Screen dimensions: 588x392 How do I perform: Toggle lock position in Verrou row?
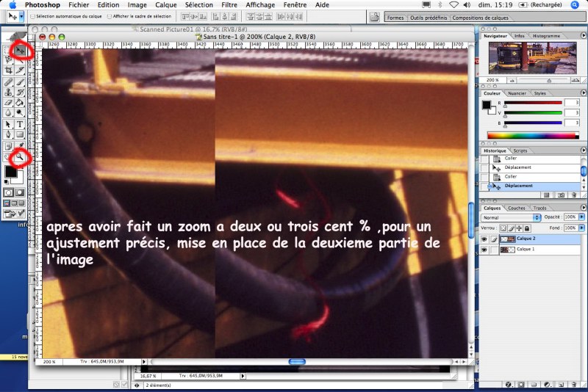pyautogui.click(x=519, y=228)
